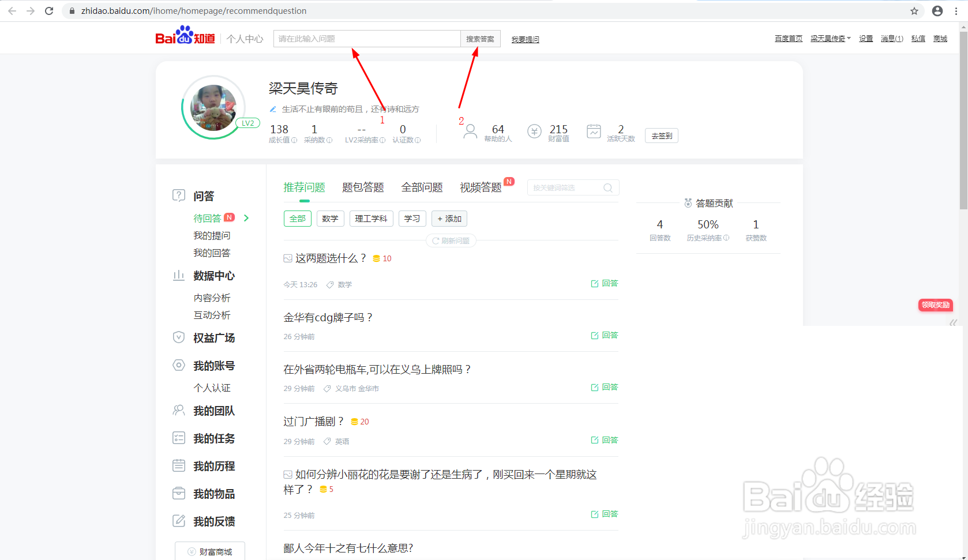The image size is (968, 560).
Task: Select the 学习 question filter
Action: (x=412, y=219)
